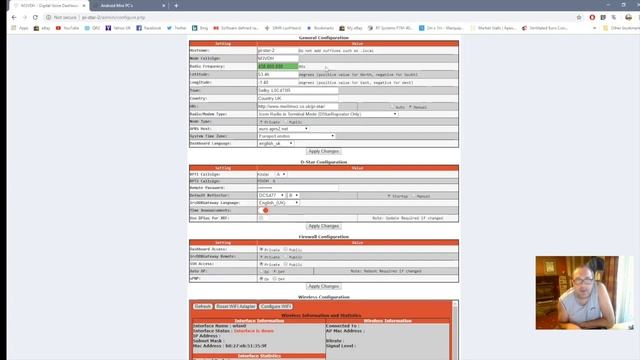Open the My eBay bookmark
640x360 pixels.
click(351, 28)
